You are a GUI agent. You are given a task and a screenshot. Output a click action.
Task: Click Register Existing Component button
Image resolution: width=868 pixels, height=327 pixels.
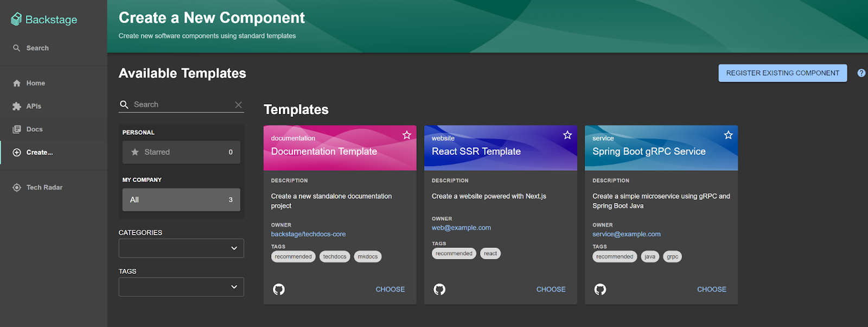tap(782, 73)
